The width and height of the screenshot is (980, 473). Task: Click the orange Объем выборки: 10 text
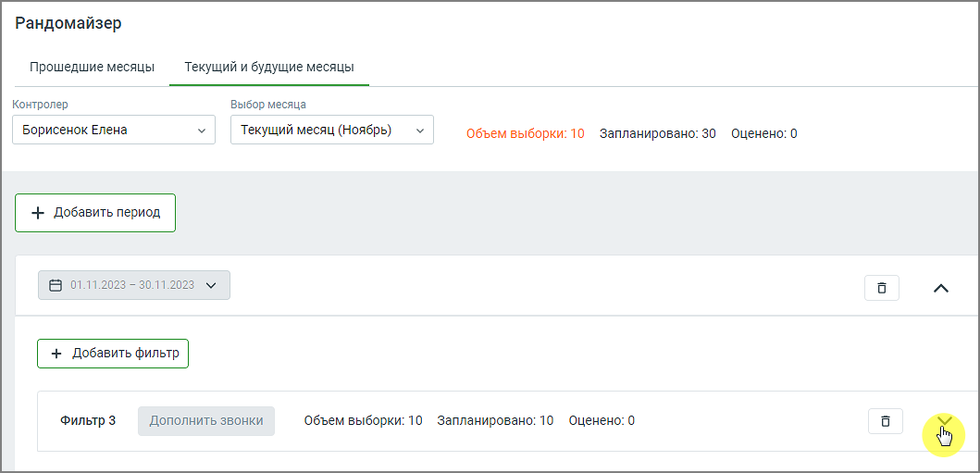pyautogui.click(x=525, y=133)
